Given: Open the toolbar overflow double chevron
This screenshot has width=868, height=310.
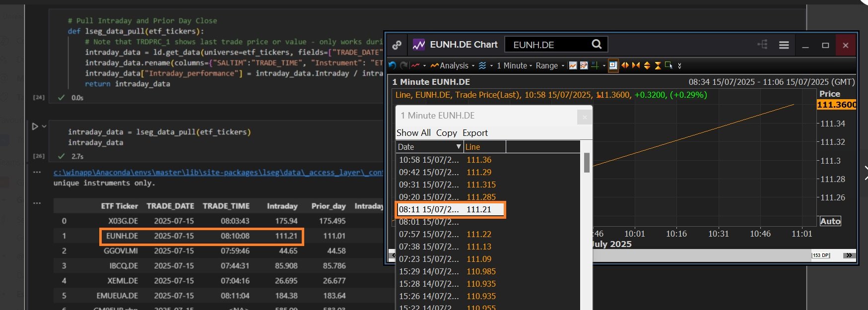Looking at the screenshot, I should [x=679, y=65].
